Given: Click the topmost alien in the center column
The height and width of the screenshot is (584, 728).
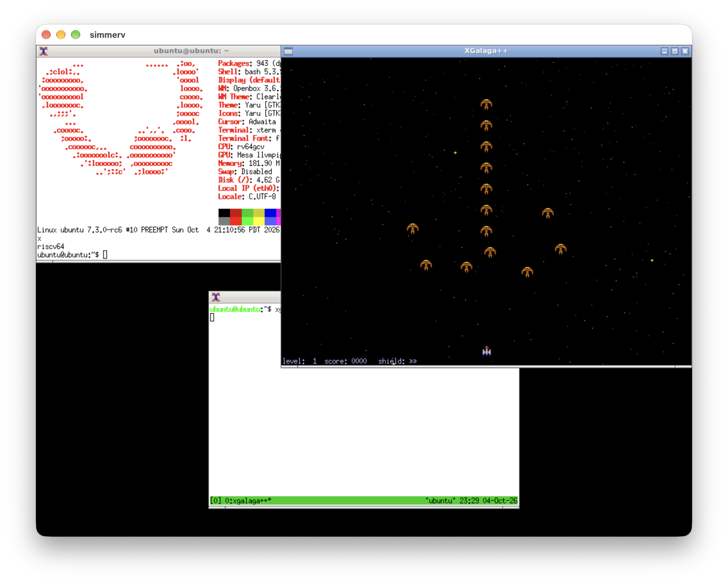Looking at the screenshot, I should click(486, 105).
